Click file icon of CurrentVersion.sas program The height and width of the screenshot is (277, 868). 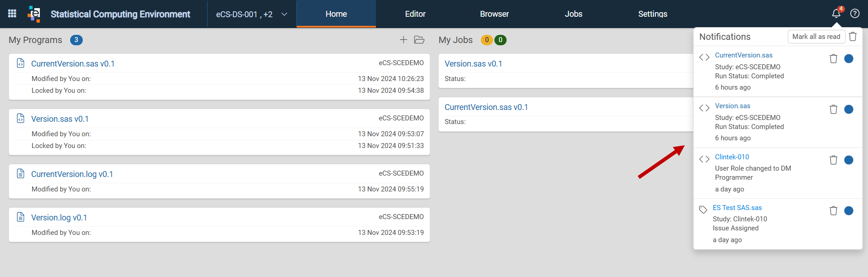pyautogui.click(x=20, y=63)
